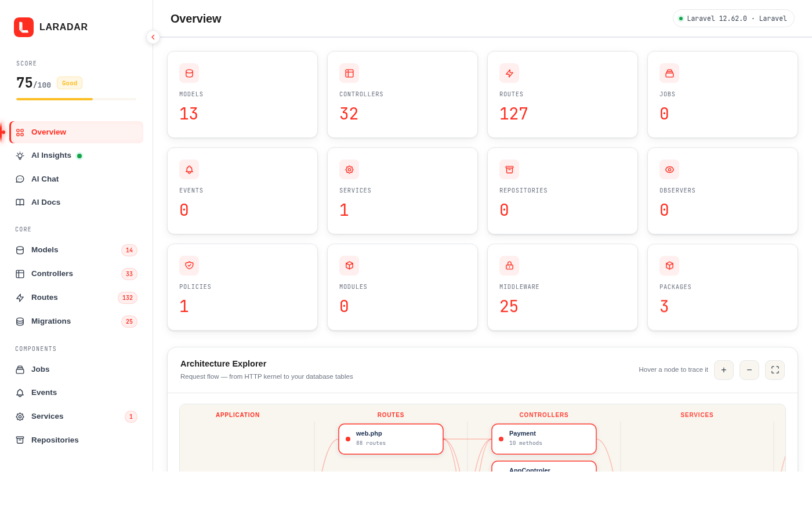Open the Overview sidebar item
The width and height of the screenshot is (812, 522).
point(77,132)
